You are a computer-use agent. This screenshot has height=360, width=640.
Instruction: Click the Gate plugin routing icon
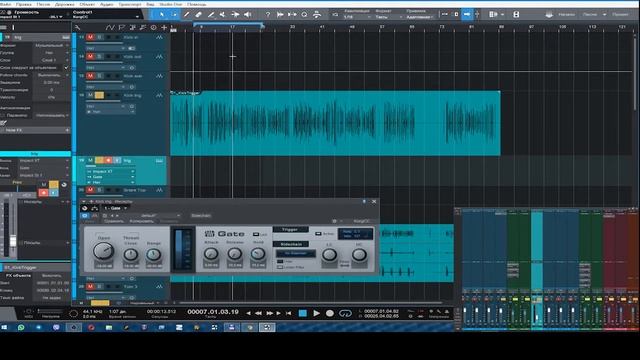(x=94, y=208)
